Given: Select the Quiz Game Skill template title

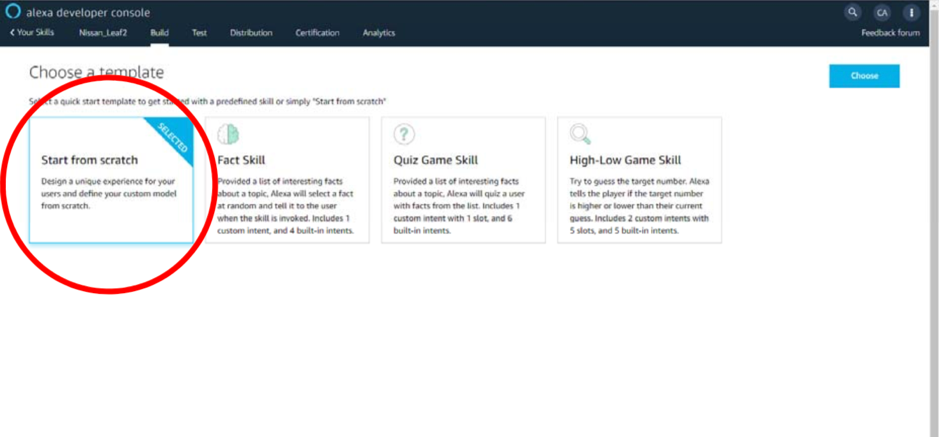Looking at the screenshot, I should coord(435,160).
